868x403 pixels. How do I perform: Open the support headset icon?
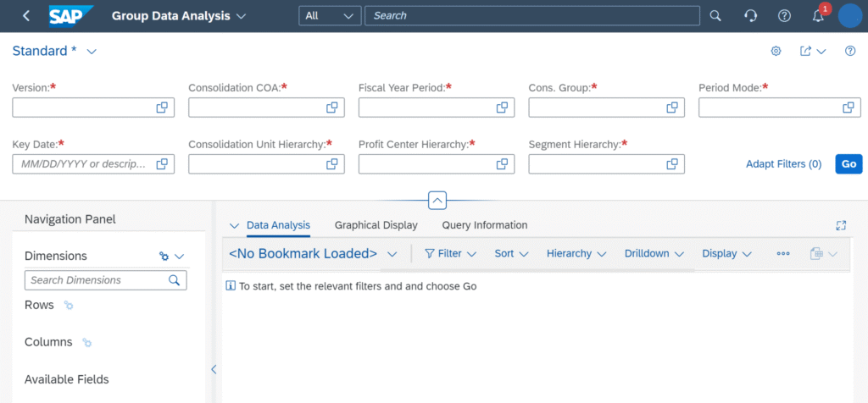point(750,15)
